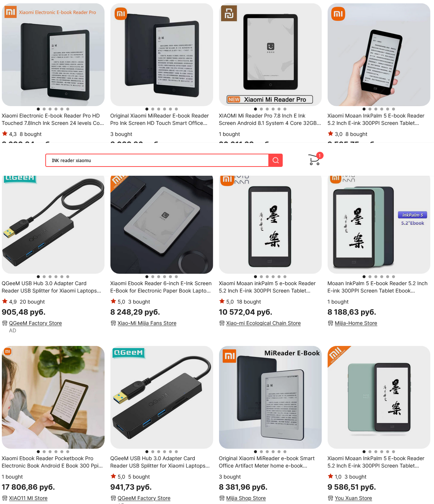Viewport: 434px width, 504px height.
Task: Click store icon beside XIAO11 MI Store
Action: click(5, 498)
